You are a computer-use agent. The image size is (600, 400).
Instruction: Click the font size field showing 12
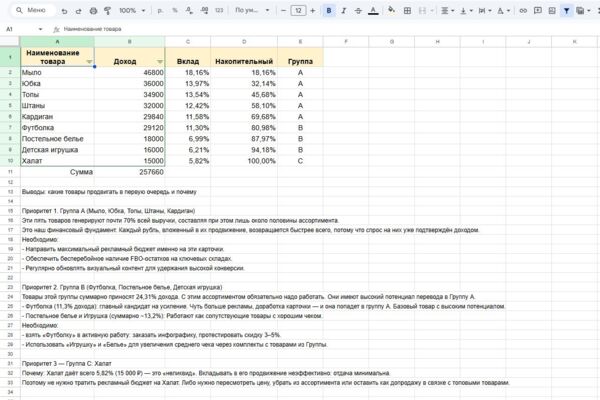[298, 11]
